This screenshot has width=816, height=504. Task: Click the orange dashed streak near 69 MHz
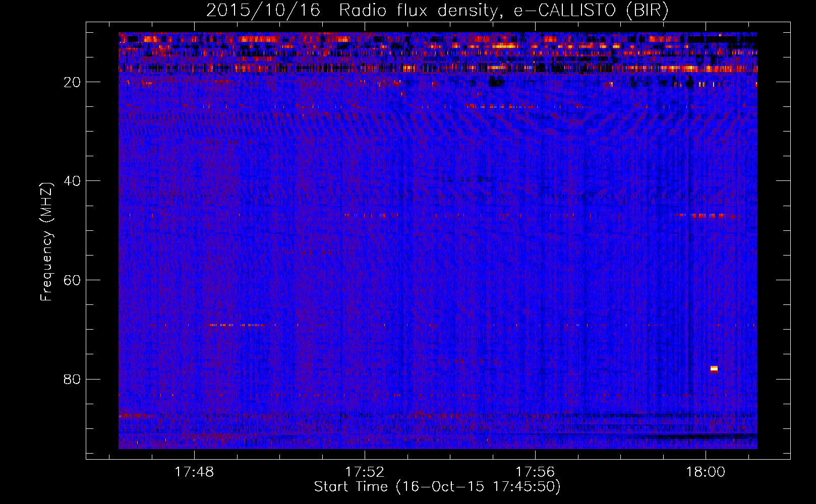pyautogui.click(x=236, y=325)
